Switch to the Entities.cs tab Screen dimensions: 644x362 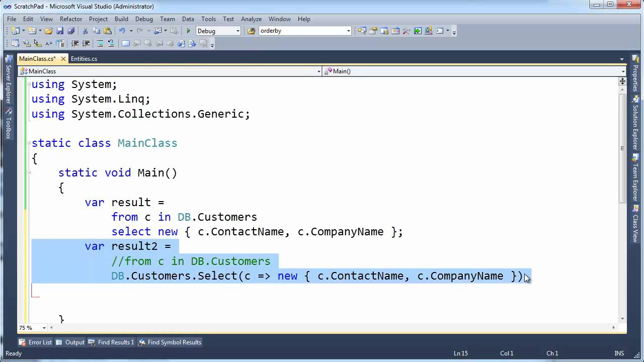click(84, 59)
